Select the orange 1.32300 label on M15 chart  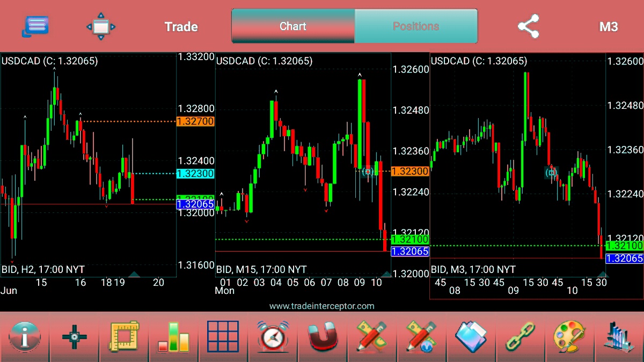410,172
